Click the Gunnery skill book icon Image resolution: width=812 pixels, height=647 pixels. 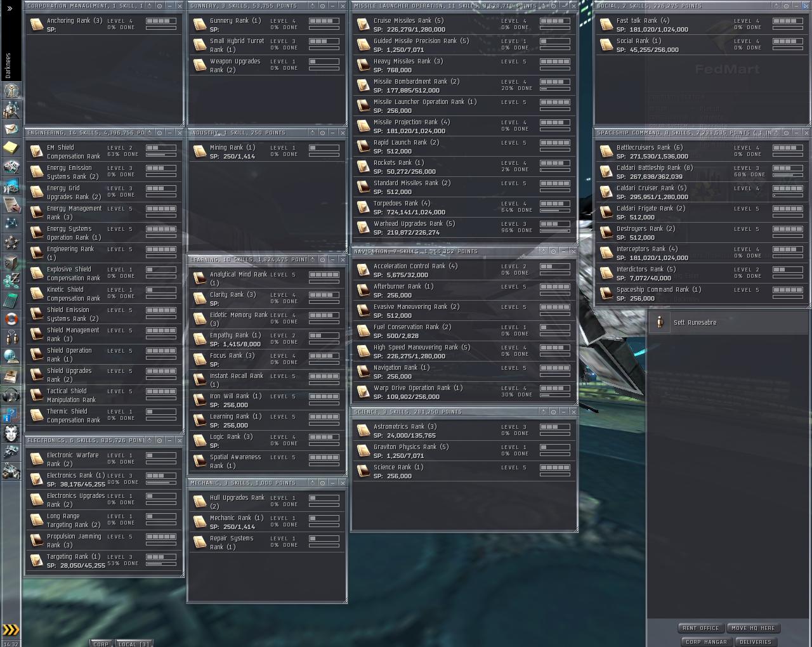[200, 25]
